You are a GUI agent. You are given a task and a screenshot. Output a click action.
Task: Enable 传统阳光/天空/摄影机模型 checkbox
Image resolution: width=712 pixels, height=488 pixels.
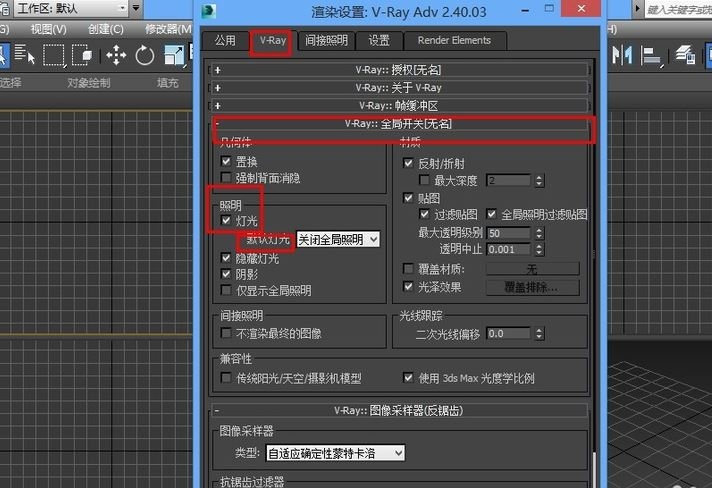pyautogui.click(x=226, y=378)
